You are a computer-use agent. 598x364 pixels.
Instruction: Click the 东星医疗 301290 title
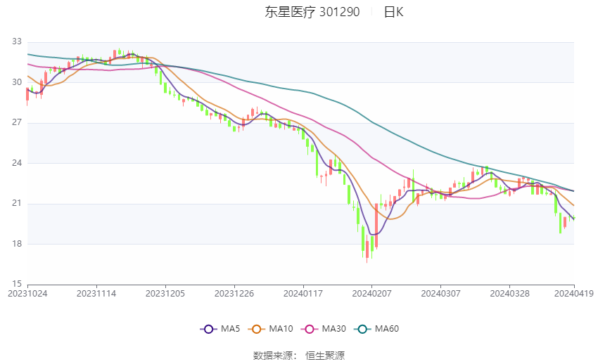pos(312,12)
